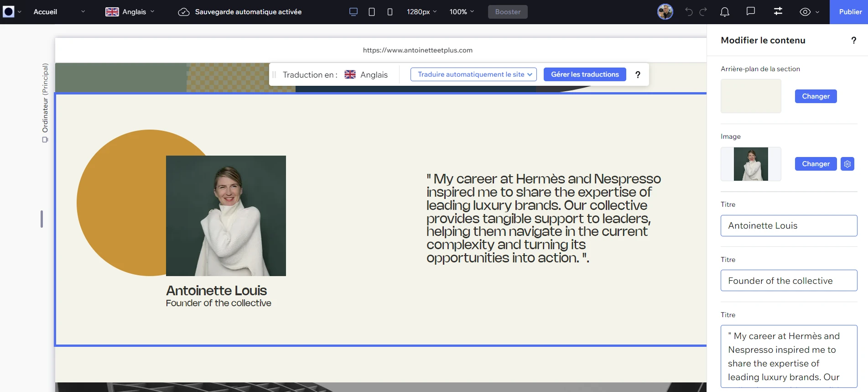Edit the Antoinette Louis title field
Viewport: 868px width, 392px height.
click(789, 225)
